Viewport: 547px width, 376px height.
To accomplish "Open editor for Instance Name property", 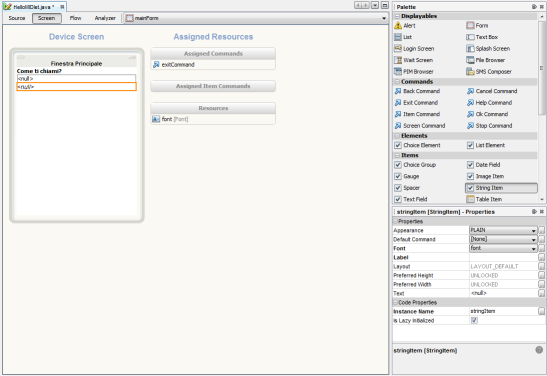I will point(541,311).
